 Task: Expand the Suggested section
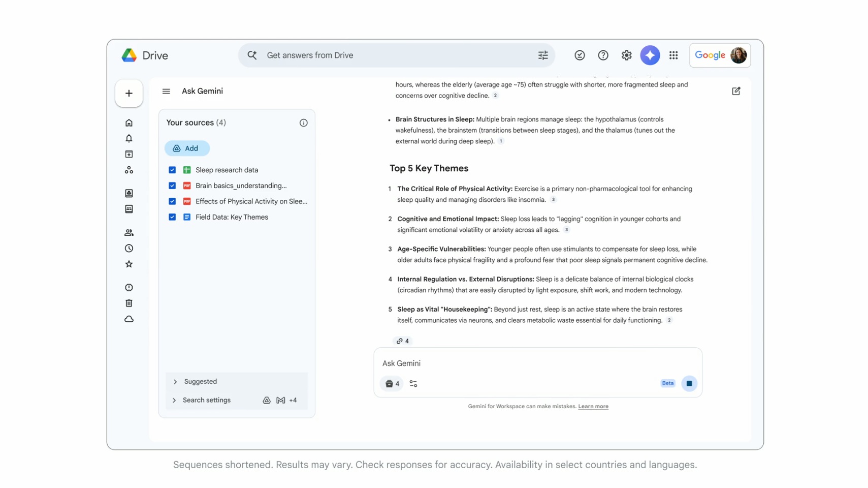point(175,382)
